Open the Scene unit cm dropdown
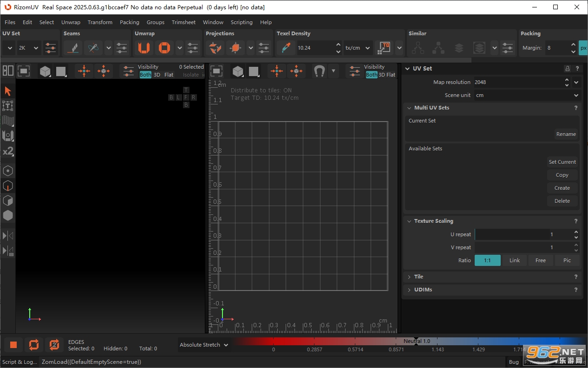The width and height of the screenshot is (588, 368). coord(527,95)
